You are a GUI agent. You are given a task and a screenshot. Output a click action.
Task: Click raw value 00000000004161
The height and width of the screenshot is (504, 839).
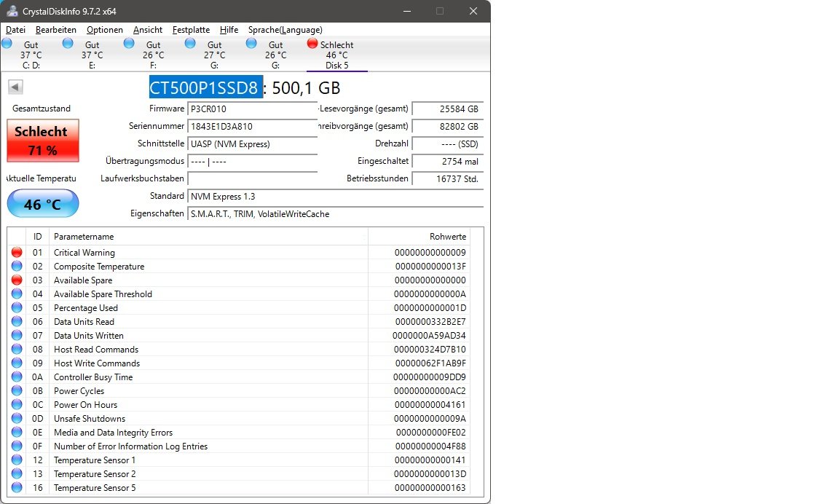point(430,405)
